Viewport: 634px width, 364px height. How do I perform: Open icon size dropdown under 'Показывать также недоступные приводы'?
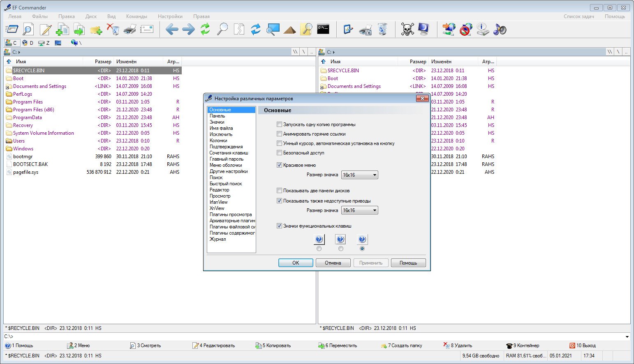(x=359, y=210)
